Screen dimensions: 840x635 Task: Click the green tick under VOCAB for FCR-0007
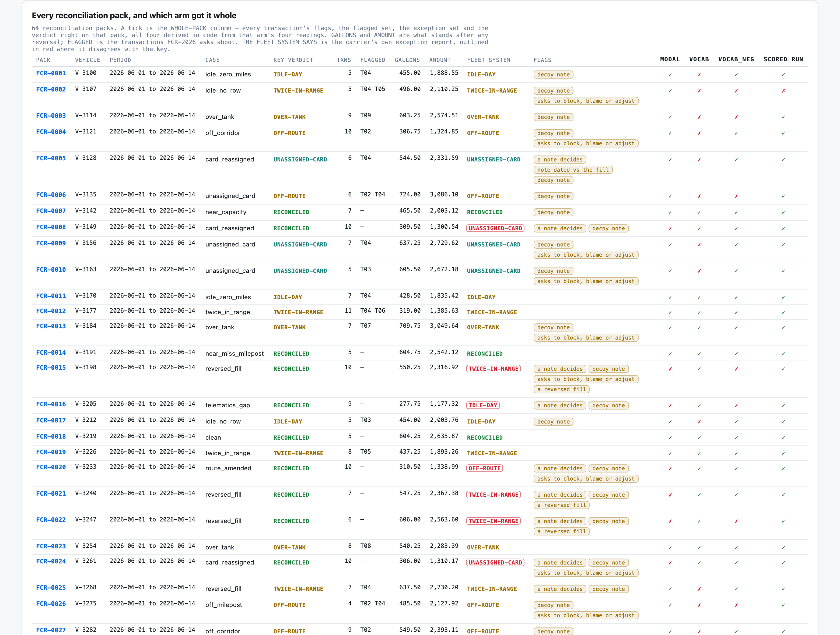699,212
